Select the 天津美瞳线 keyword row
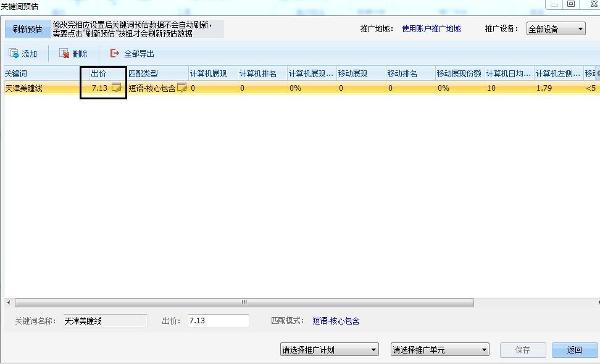This screenshot has height=364, width=600. pos(37,88)
